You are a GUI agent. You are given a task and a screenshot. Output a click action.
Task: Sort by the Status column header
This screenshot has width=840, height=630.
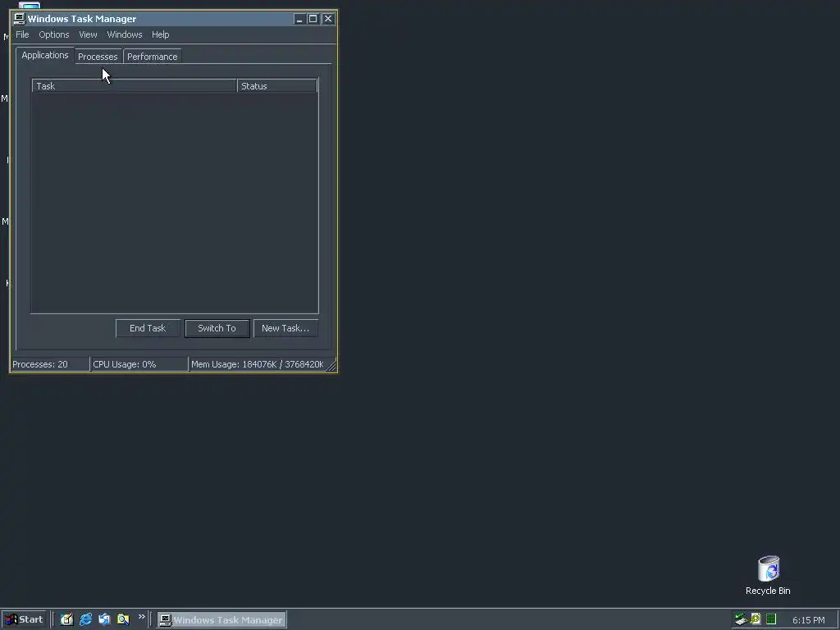277,85
